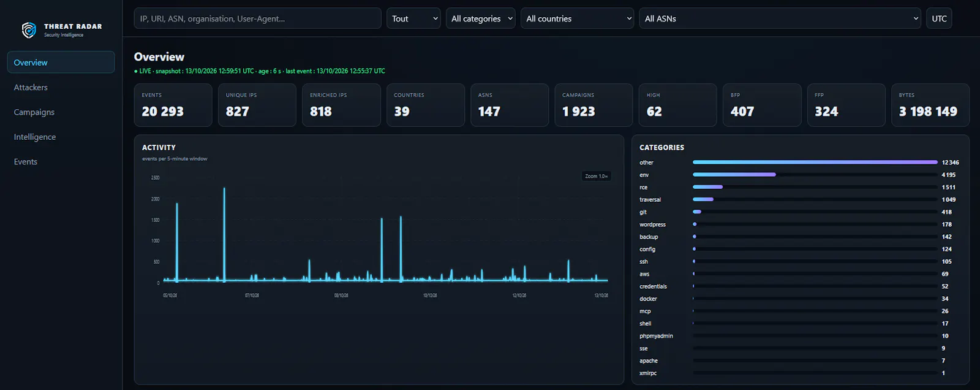Select the 'docker' category label
Viewport: 980px width, 390px height.
point(648,299)
